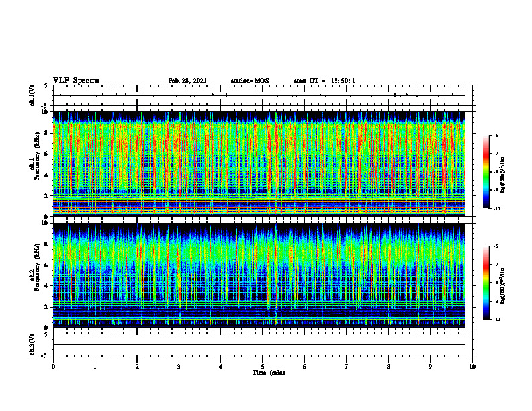The height and width of the screenshot is (411, 532).
Task: Click inside the ch.1 spectrogram panel
Action: pos(259,164)
